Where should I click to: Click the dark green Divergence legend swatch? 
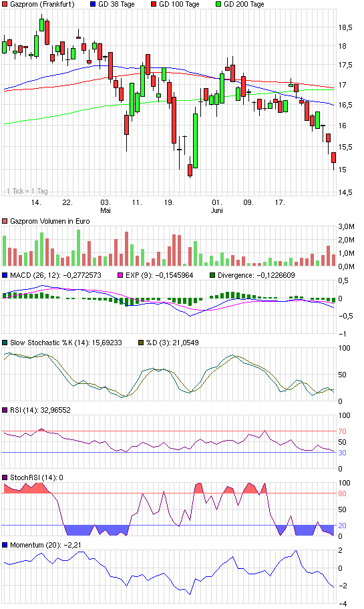pos(212,275)
